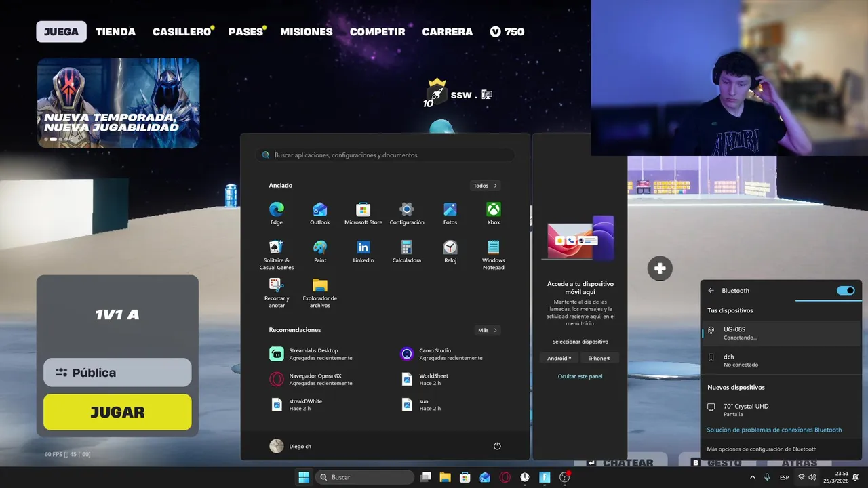This screenshot has height=488, width=868.
Task: Pair with 70" Crystal UHD display
Action: (781, 410)
